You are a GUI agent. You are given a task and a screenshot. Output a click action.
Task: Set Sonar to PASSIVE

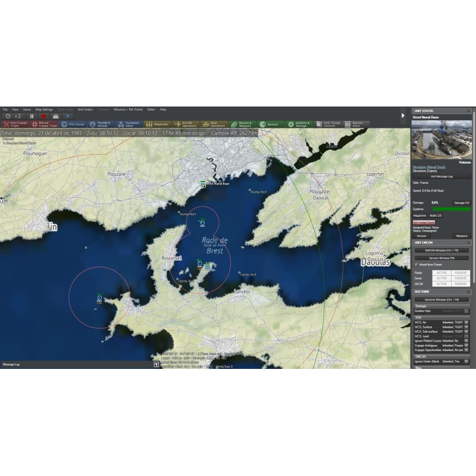(x=460, y=278)
